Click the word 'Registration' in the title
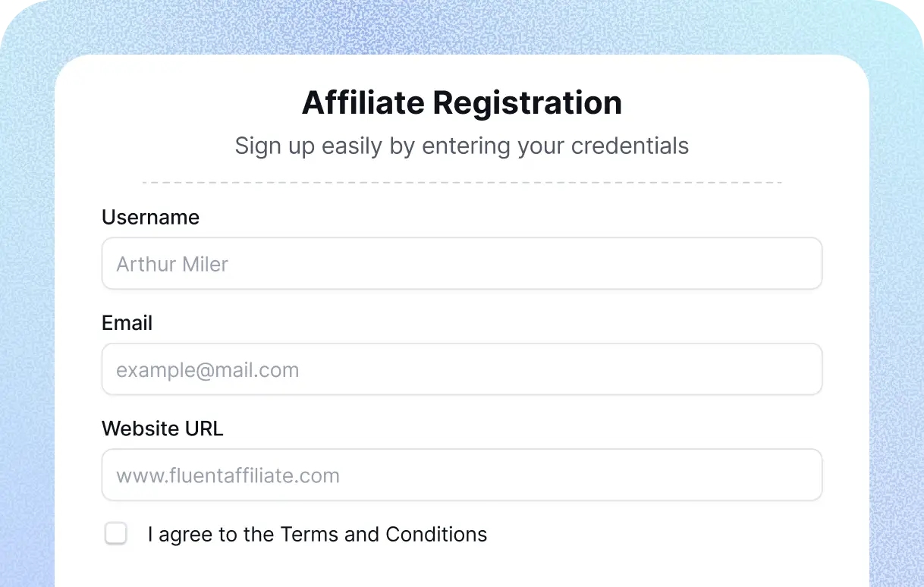The width and height of the screenshot is (924, 587). [527, 103]
